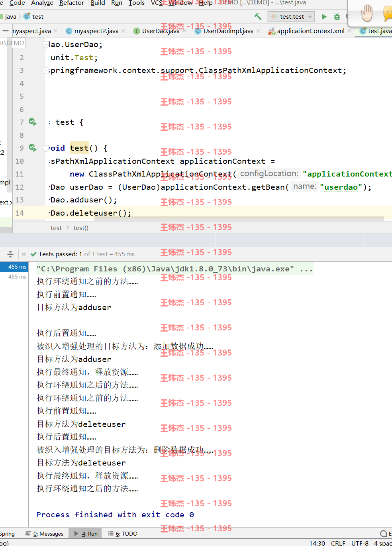The height and width of the screenshot is (546, 392).
Task: Click the 'Tests passed: 1' status label
Action: click(x=60, y=254)
